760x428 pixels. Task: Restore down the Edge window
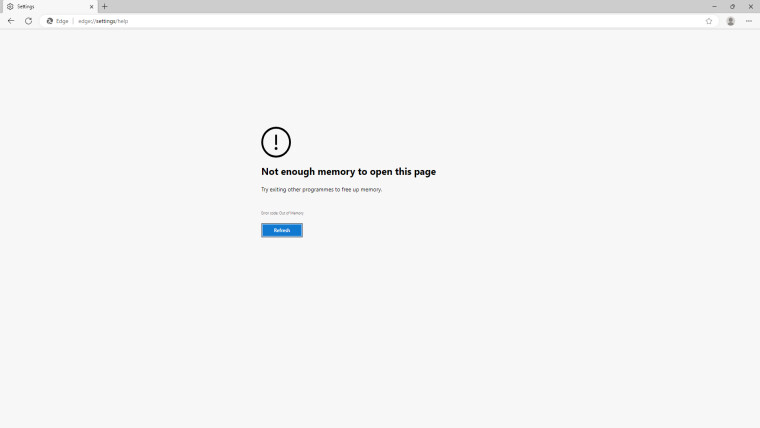[x=732, y=7]
